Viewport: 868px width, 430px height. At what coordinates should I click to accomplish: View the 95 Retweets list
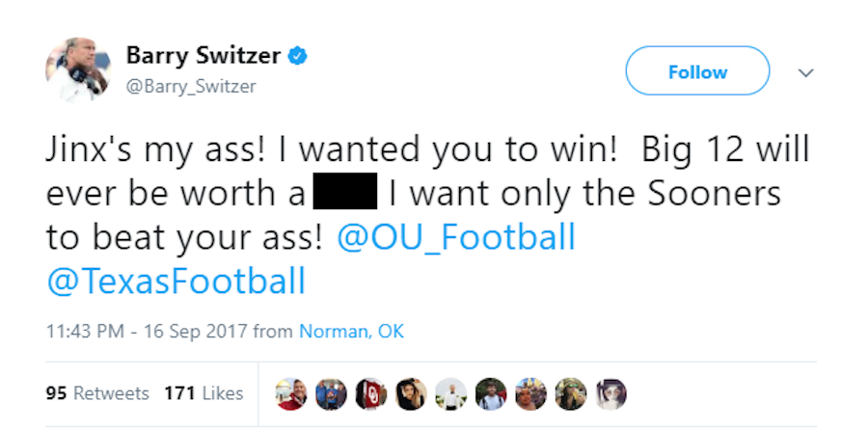pos(97,393)
